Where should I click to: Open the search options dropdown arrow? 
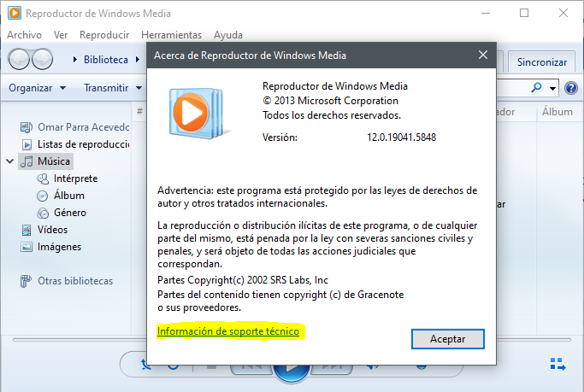coord(552,89)
